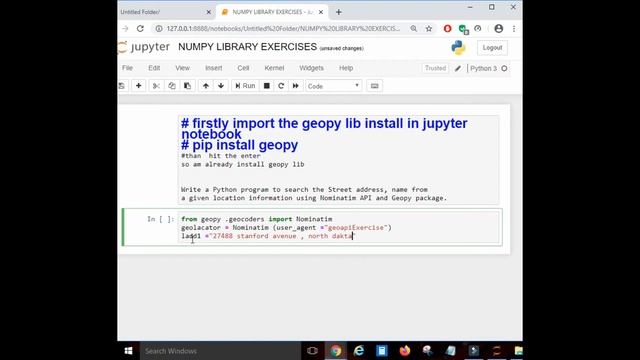
Task: Open the Widgets menu
Action: tap(311, 68)
